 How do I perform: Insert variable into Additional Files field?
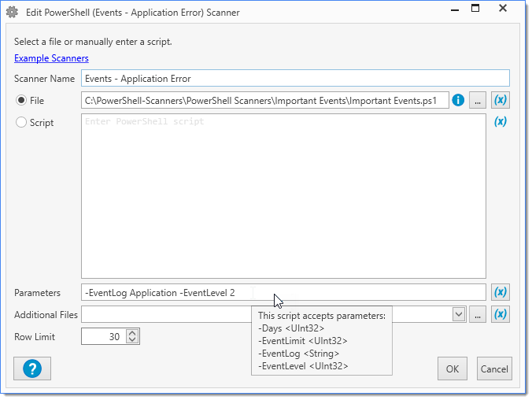tap(500, 314)
